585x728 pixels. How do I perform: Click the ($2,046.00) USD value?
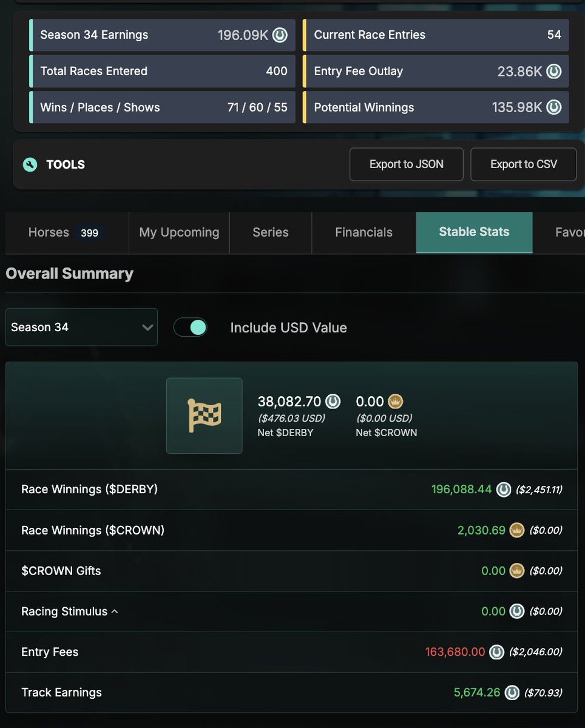535,652
